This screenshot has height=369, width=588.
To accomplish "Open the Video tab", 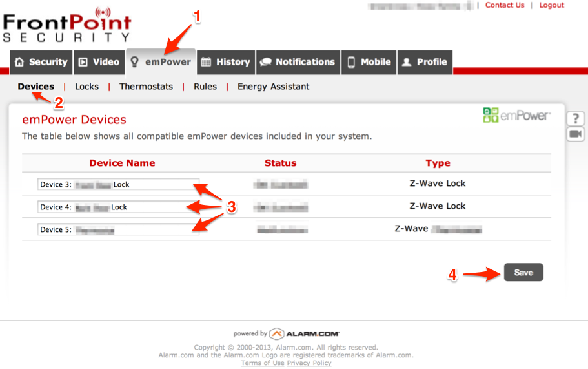I will pos(99,62).
